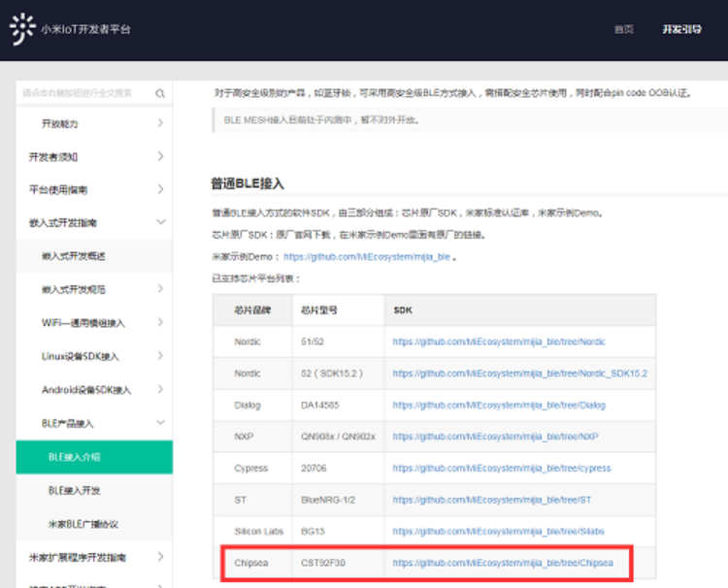This screenshot has height=588, width=728.
Task: Open BLE接入开发 in the sidebar
Action: 94,491
